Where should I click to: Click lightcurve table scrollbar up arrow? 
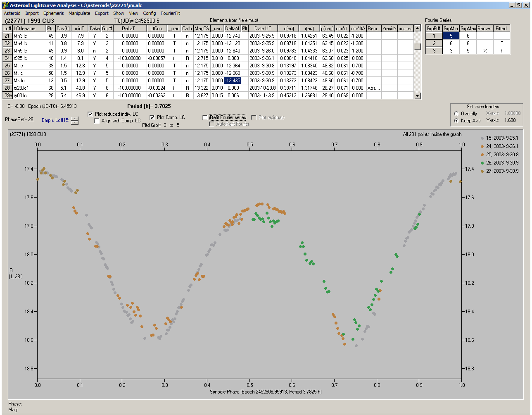coord(418,29)
